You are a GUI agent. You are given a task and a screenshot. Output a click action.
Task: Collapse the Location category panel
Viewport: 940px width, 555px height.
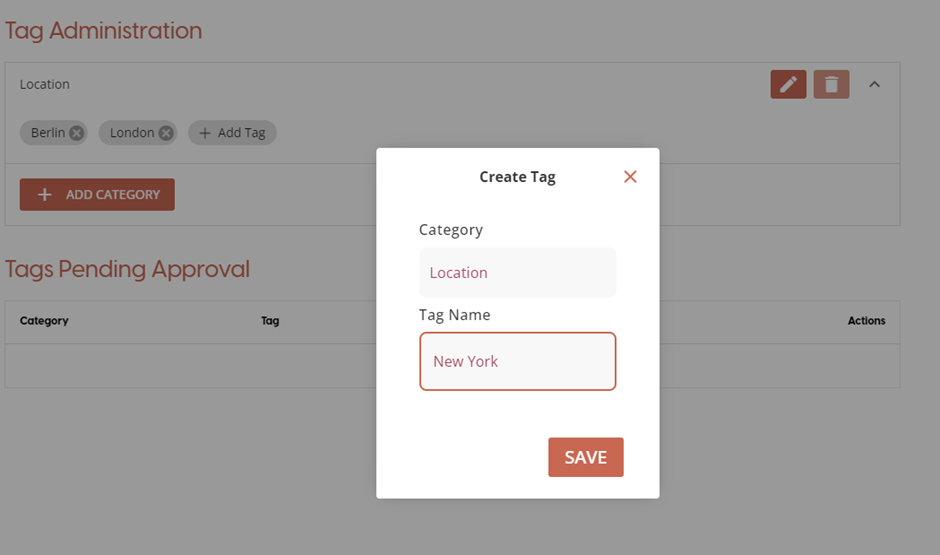click(874, 85)
